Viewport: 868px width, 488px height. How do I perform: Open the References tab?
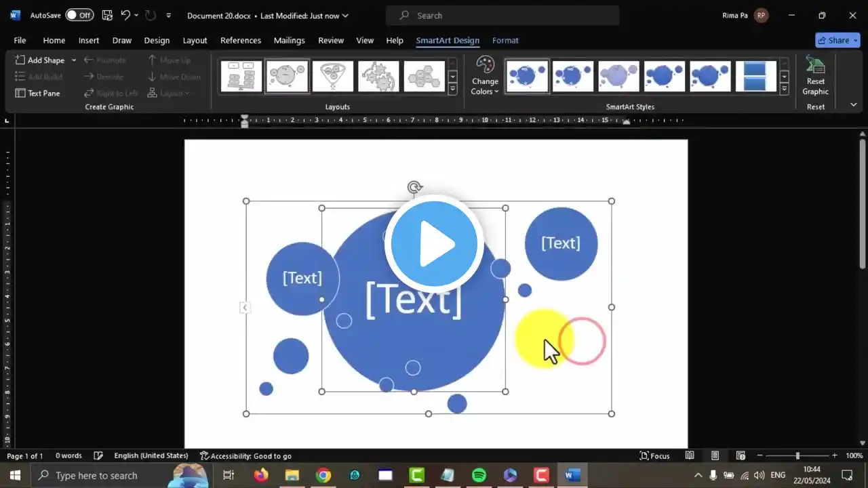(241, 41)
